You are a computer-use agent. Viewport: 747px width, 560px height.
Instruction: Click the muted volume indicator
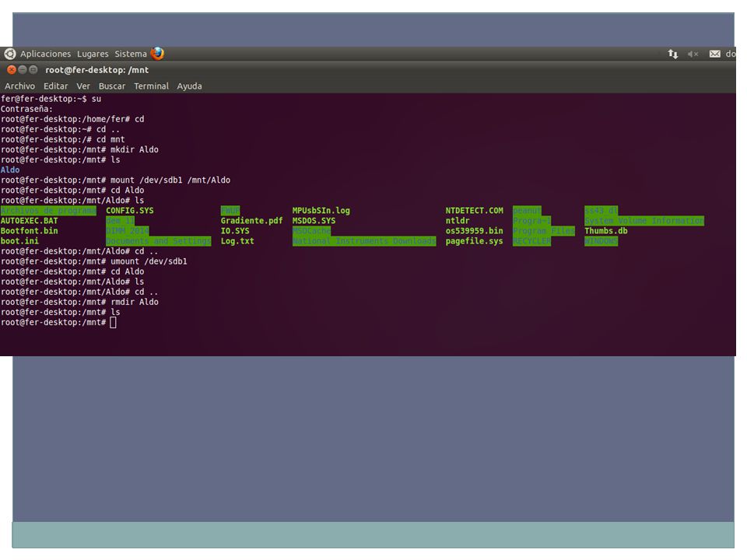coord(693,54)
